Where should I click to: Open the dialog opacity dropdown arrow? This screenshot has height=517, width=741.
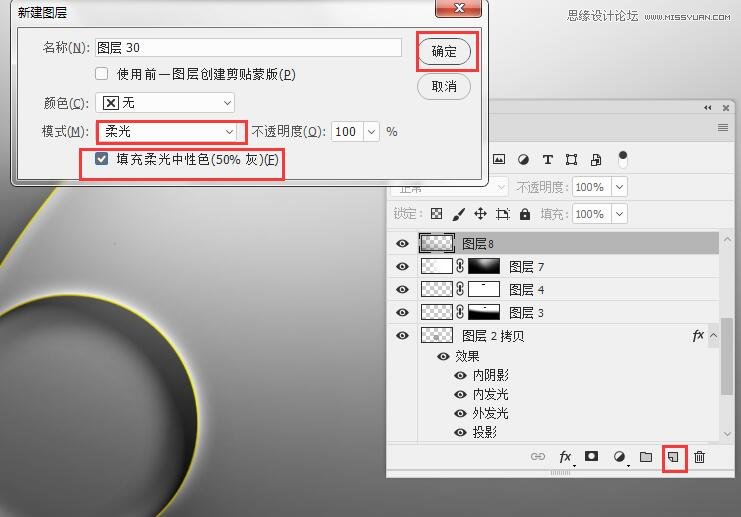point(371,131)
